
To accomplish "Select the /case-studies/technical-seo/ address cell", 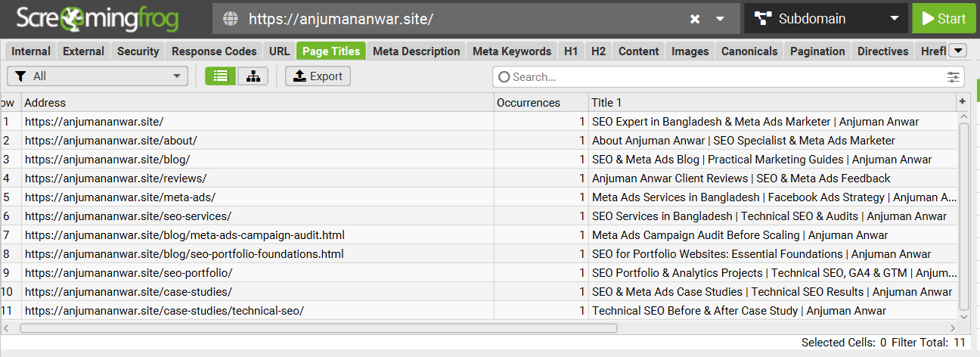I will click(x=258, y=311).
